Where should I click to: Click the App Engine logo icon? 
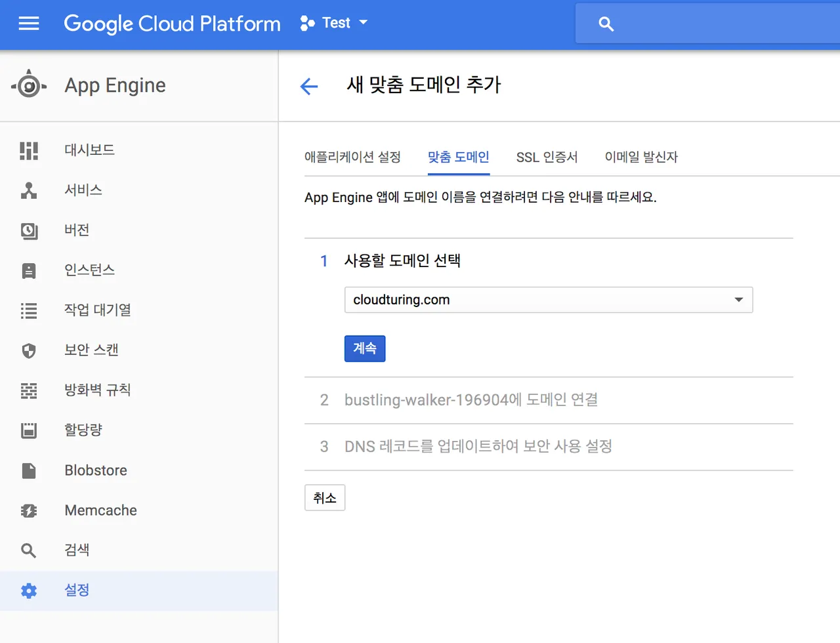click(x=29, y=85)
